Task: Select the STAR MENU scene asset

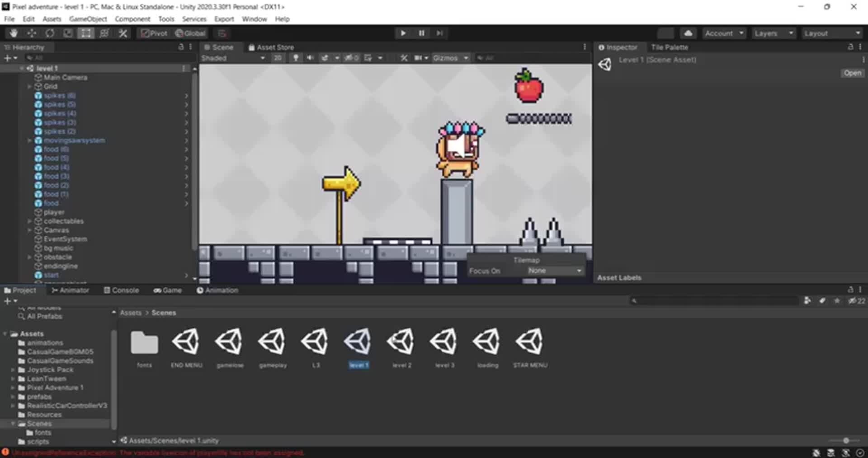Action: click(530, 341)
